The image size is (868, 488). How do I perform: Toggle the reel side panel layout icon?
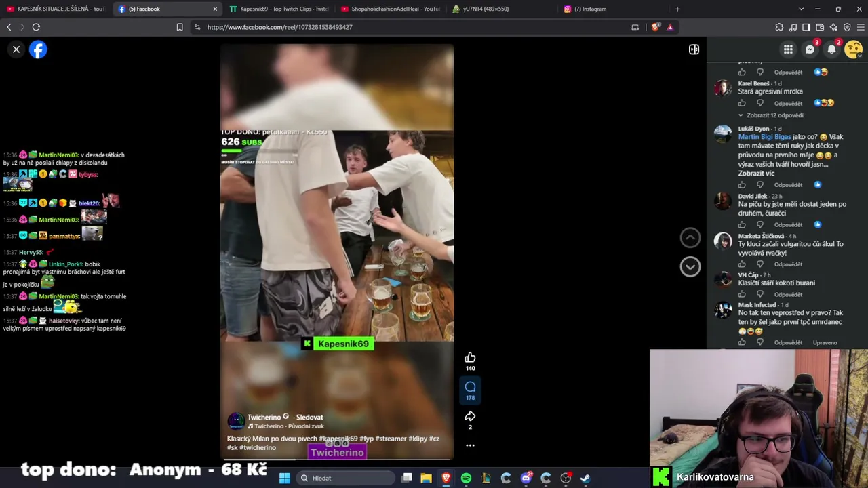coord(694,49)
